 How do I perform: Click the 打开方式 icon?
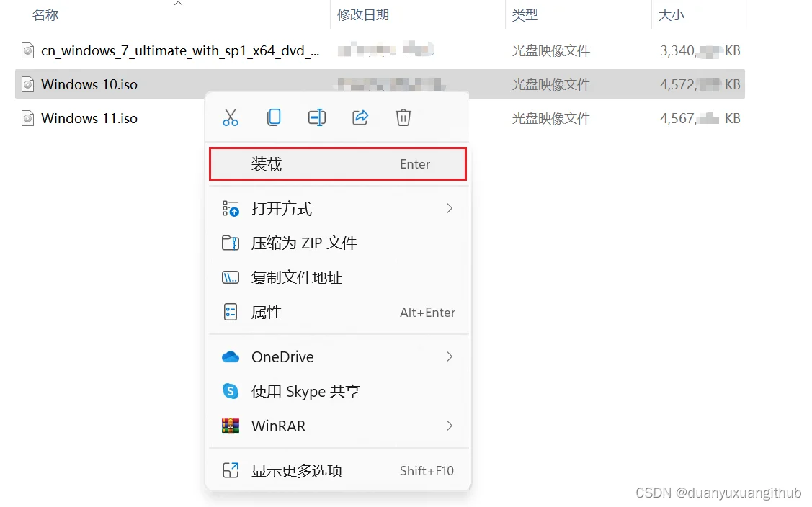pos(231,209)
